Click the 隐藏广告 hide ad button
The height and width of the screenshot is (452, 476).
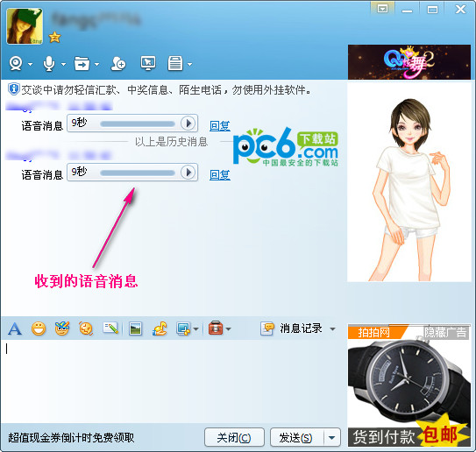pyautogui.click(x=445, y=333)
